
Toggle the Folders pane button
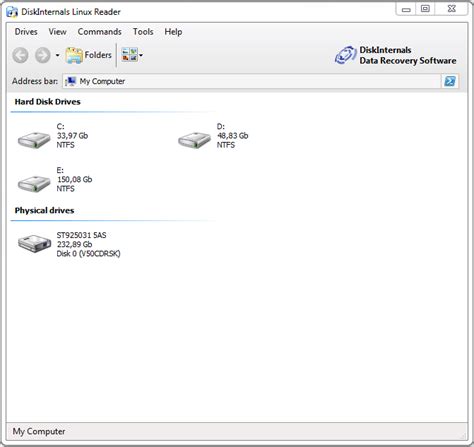point(89,55)
